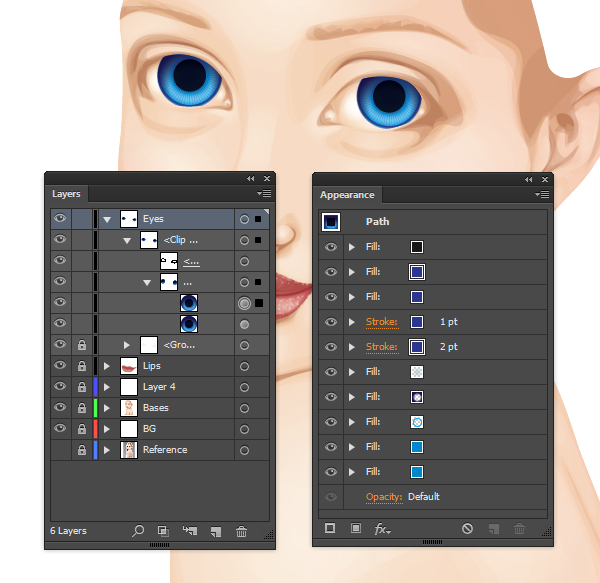The width and height of the screenshot is (600, 583).
Task: Unlock the Lips layer lock icon
Action: click(82, 366)
